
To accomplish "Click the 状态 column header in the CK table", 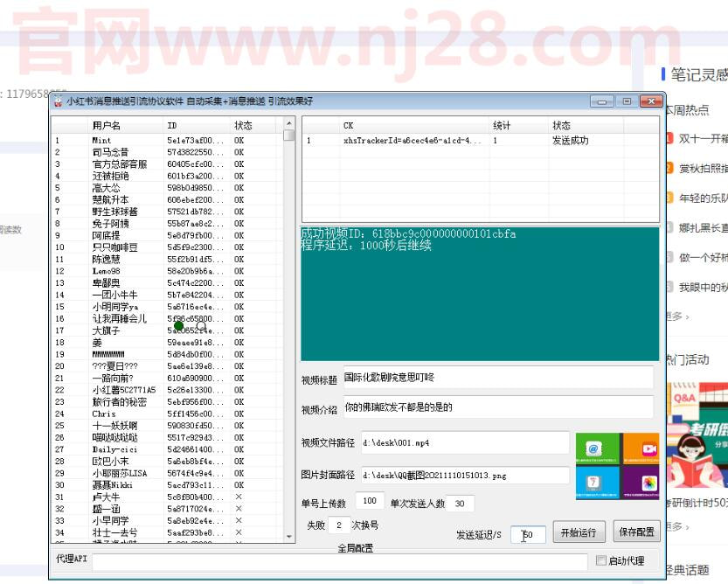I will click(562, 126).
